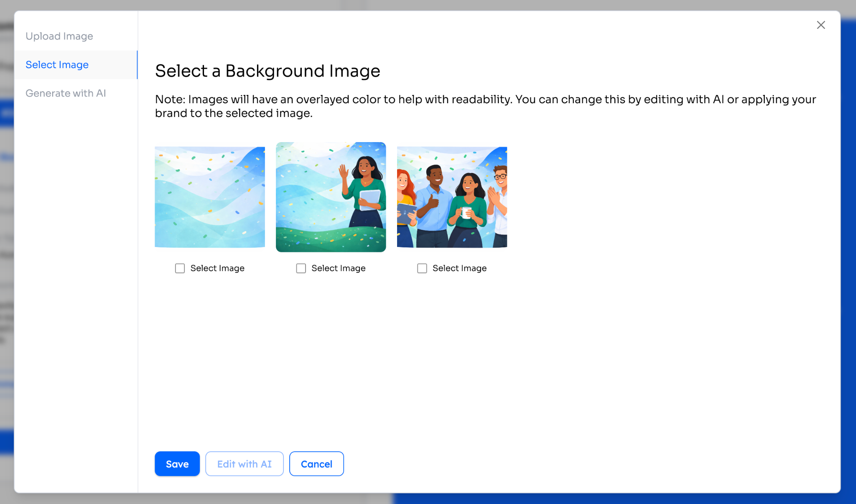Check Select Image under the waving woman image

[301, 268]
